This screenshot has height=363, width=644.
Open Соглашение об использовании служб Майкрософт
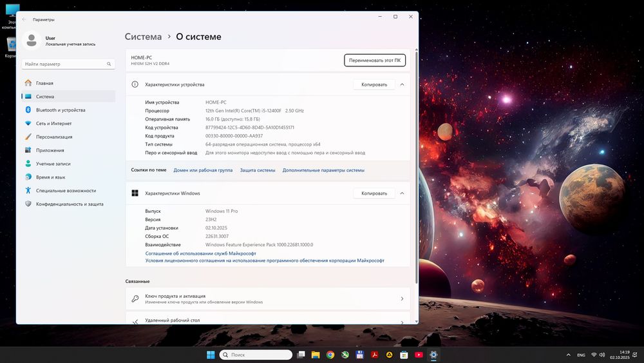coord(200,253)
